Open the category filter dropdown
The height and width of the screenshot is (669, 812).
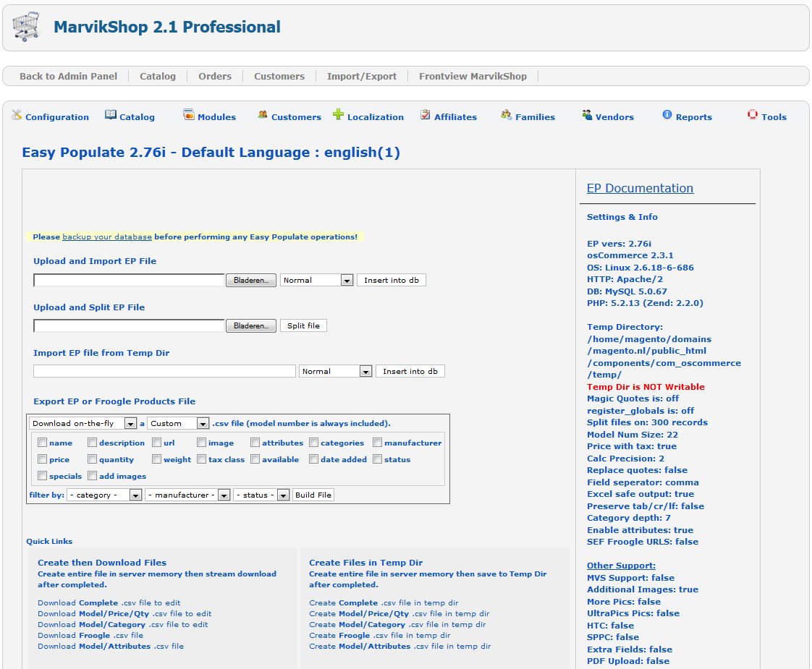104,495
